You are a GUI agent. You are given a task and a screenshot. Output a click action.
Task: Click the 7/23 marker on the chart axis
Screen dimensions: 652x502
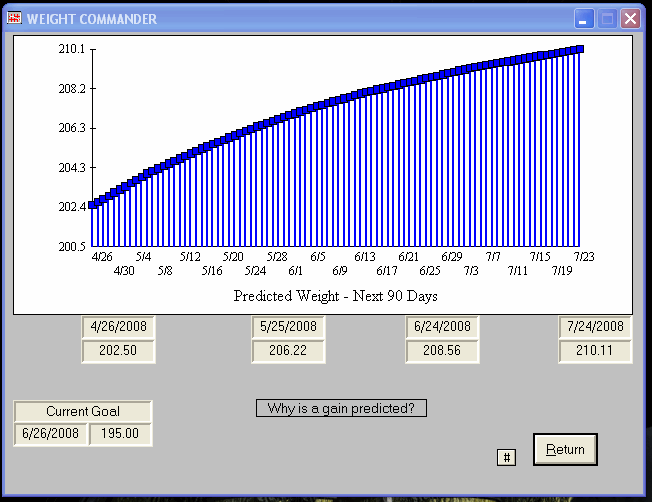tap(584, 257)
